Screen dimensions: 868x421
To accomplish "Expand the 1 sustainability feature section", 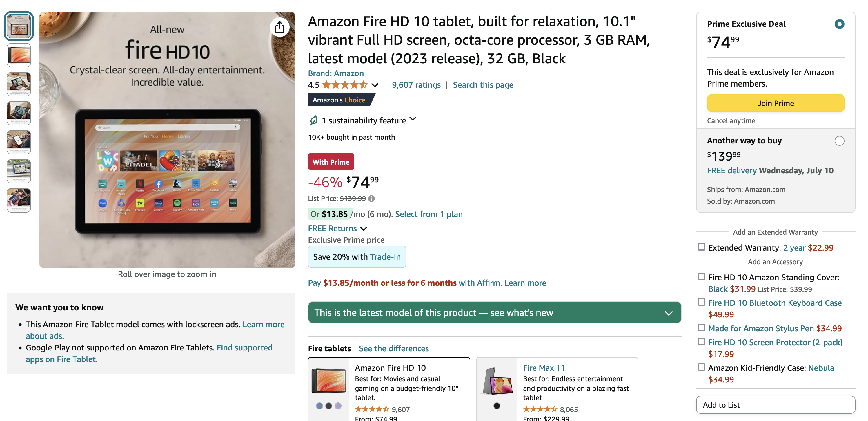I will tap(413, 119).
